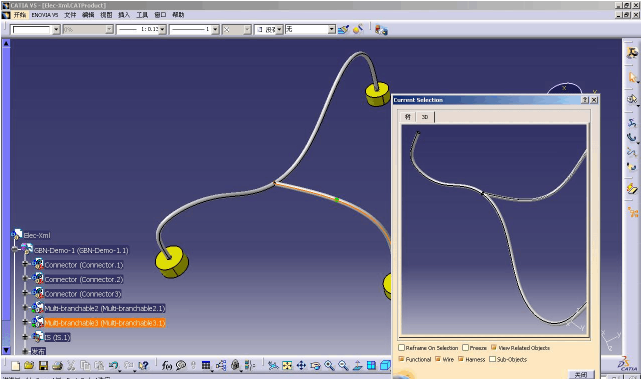
Task: Click the Normal View icon
Action: click(x=357, y=366)
